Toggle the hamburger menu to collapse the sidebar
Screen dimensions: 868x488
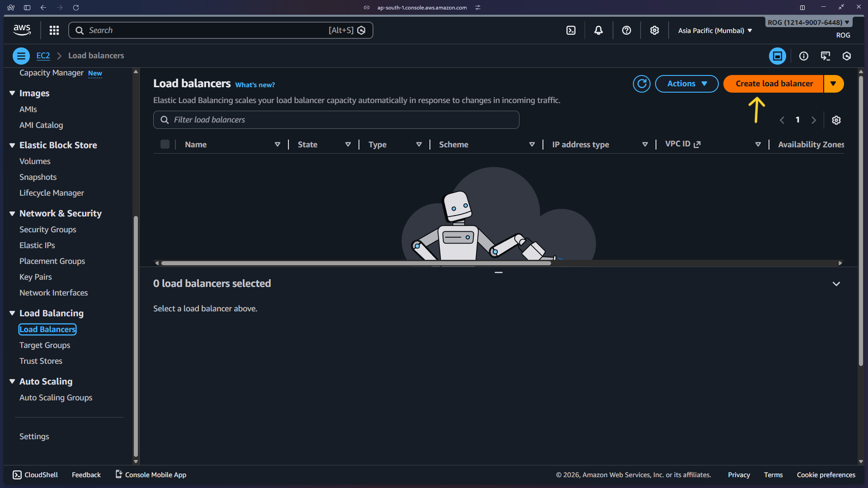pos(21,56)
